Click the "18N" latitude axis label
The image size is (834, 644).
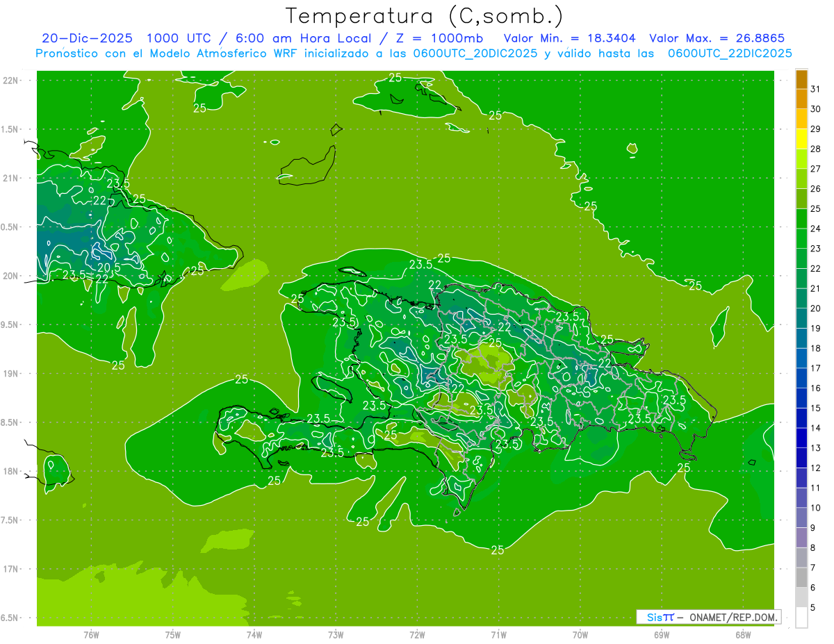(12, 472)
